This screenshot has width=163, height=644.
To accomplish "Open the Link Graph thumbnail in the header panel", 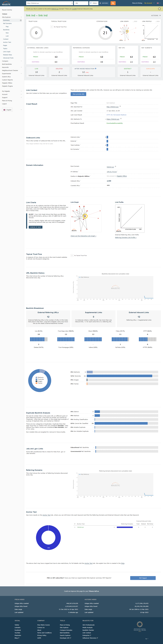I will (x=127, y=32).
